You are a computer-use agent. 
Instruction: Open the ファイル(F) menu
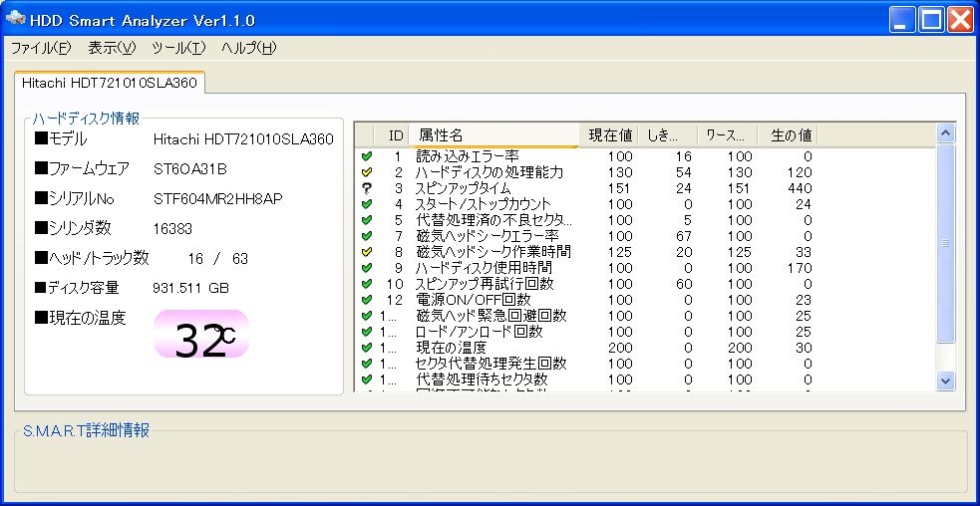click(41, 48)
